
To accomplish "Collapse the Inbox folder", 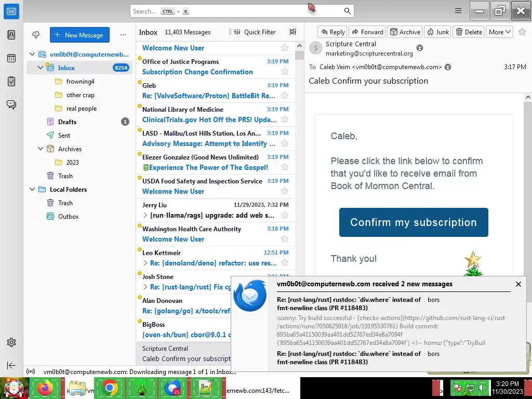I will [x=41, y=68].
